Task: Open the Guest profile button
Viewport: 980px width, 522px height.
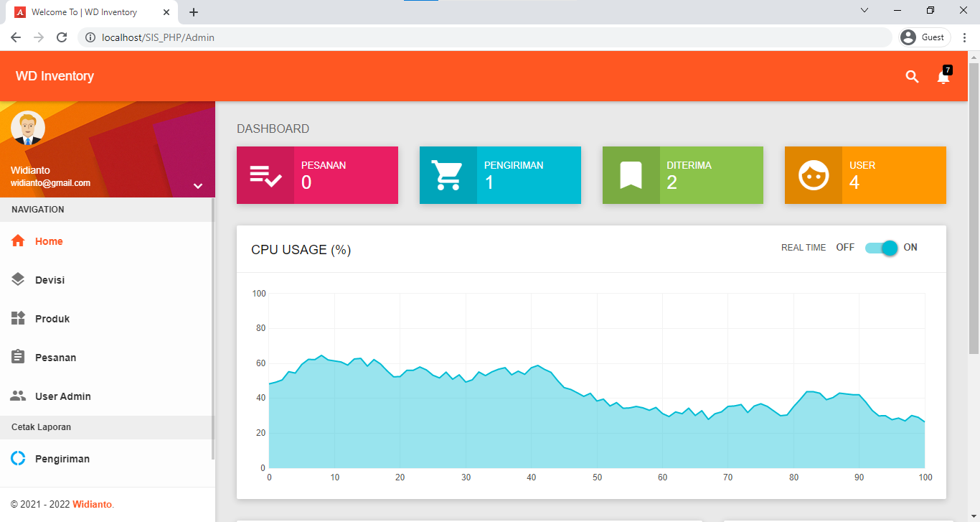Action: click(x=925, y=37)
